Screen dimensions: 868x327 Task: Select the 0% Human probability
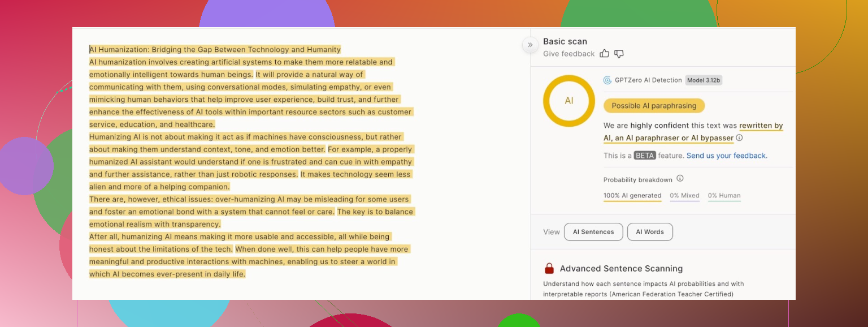[724, 196]
